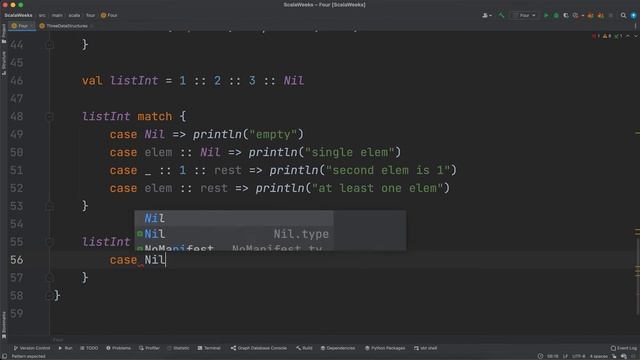Open the Python Packages tool window
Screen dimensions: 640x360
(385, 348)
